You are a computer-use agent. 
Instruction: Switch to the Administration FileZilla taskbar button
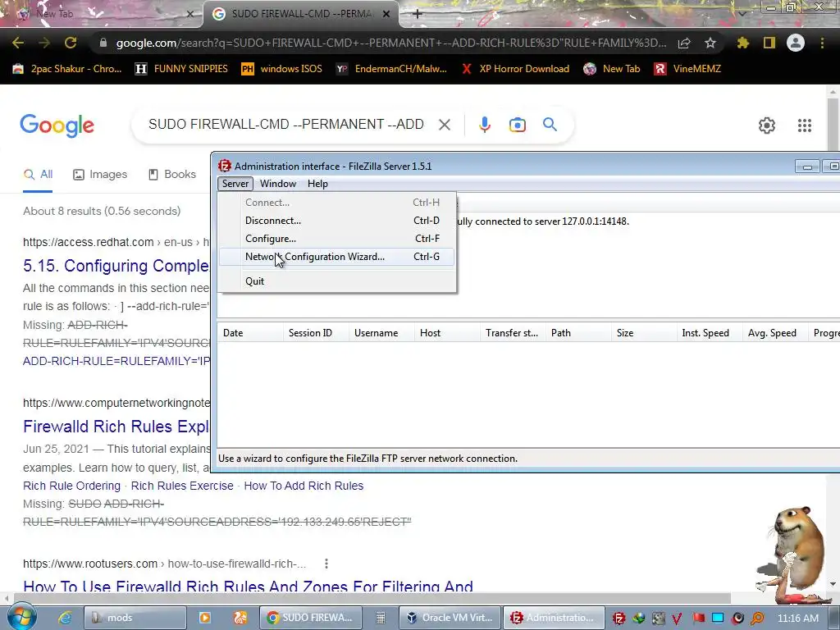coord(554,618)
